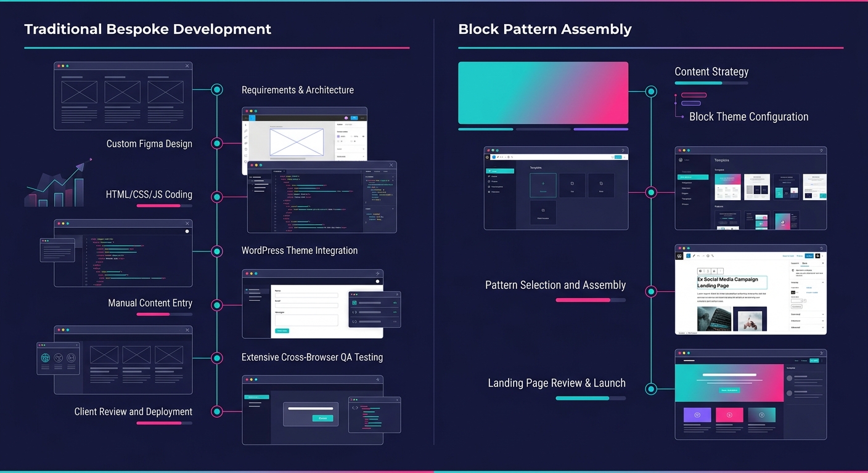Click the undo arrow in the editor toolbar
Viewport: 868px width, 473px height.
point(698,256)
